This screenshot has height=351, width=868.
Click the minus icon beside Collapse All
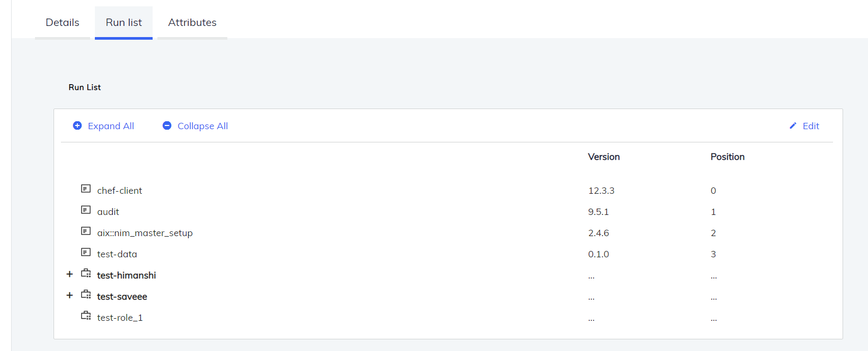tap(167, 125)
